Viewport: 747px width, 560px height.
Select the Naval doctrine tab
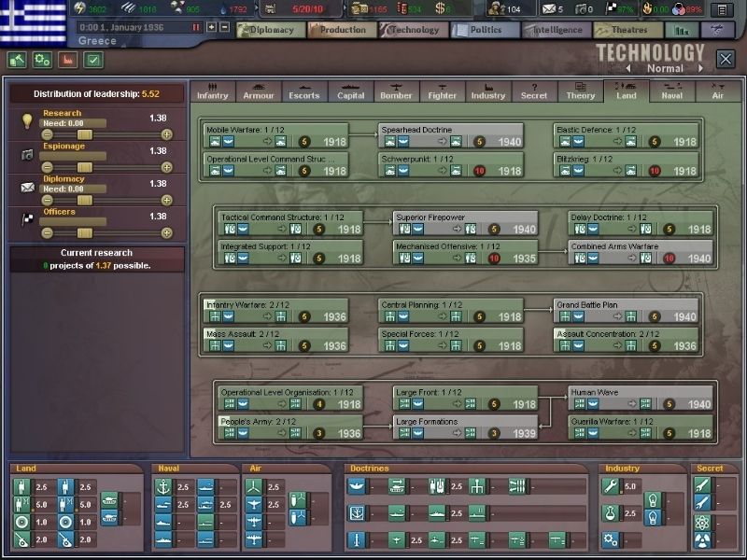[x=671, y=91]
